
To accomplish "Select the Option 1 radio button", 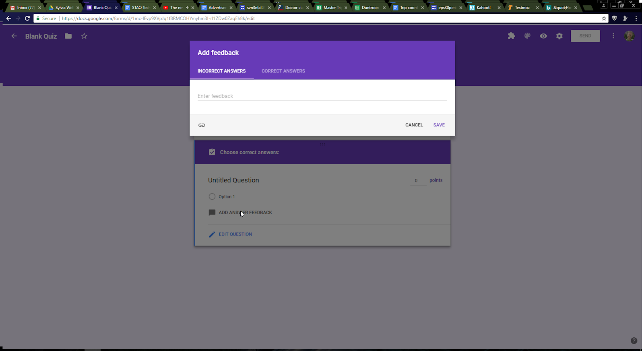I will 212,196.
